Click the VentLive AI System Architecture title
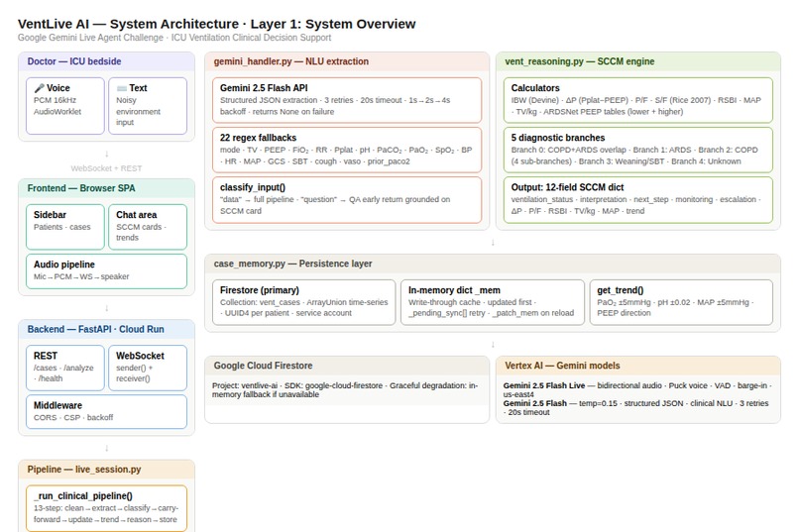The image size is (799, 532). click(216, 24)
